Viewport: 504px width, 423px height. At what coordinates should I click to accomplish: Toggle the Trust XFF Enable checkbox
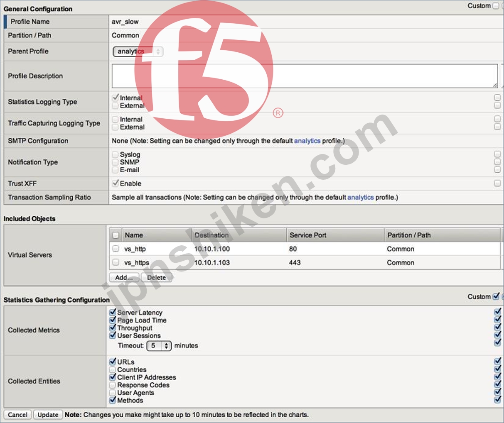116,183
